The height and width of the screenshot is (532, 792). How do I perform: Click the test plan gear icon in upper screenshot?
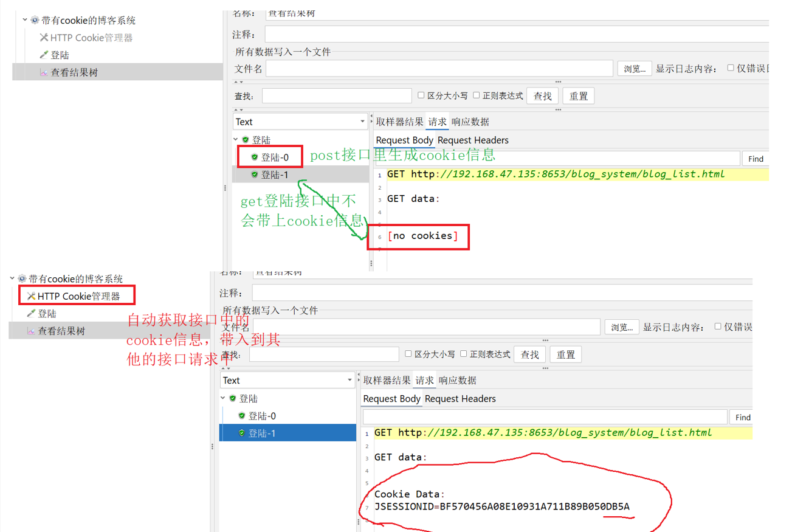(35, 20)
